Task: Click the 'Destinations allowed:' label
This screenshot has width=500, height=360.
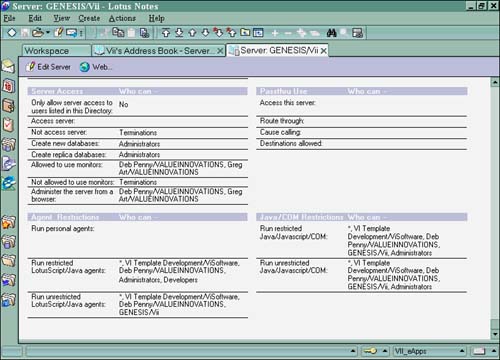Action: pyautogui.click(x=291, y=143)
